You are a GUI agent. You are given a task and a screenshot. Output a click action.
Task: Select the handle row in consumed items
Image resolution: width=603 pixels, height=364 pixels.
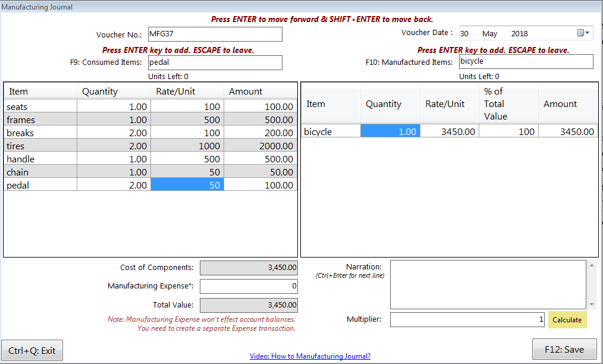pyautogui.click(x=150, y=159)
